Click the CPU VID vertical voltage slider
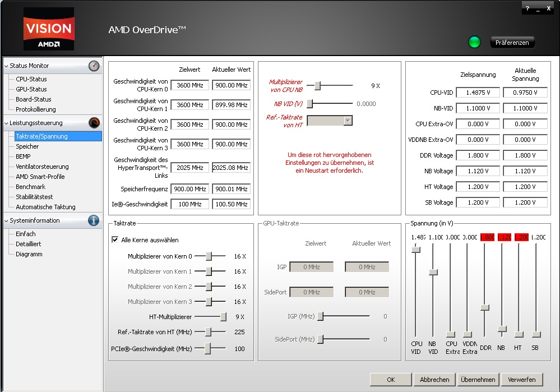560x392 pixels. point(416,250)
